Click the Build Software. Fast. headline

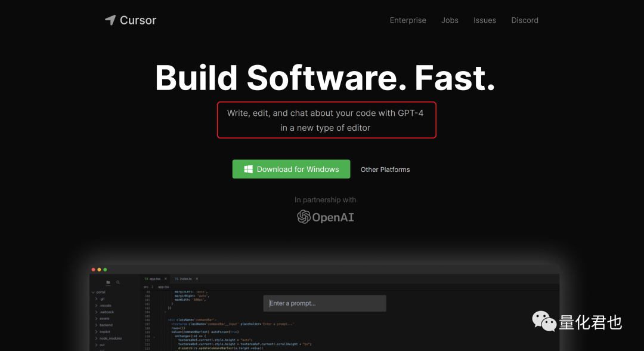[325, 77]
